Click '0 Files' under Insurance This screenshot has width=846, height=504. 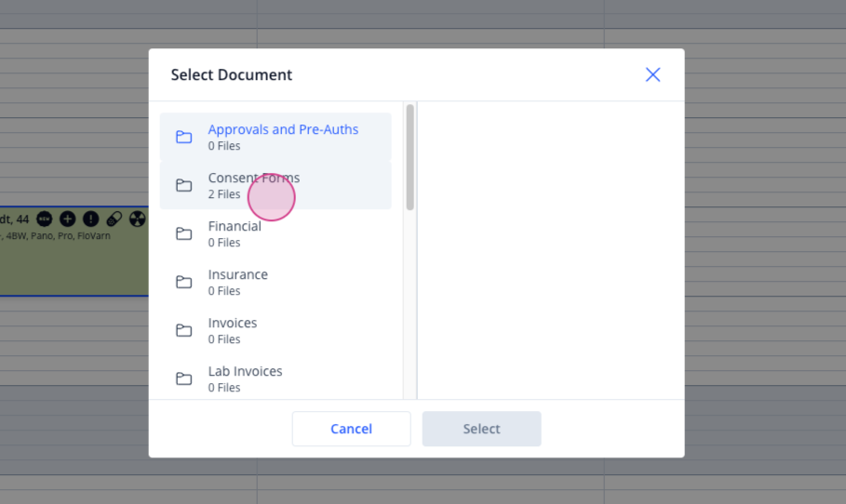pos(224,291)
